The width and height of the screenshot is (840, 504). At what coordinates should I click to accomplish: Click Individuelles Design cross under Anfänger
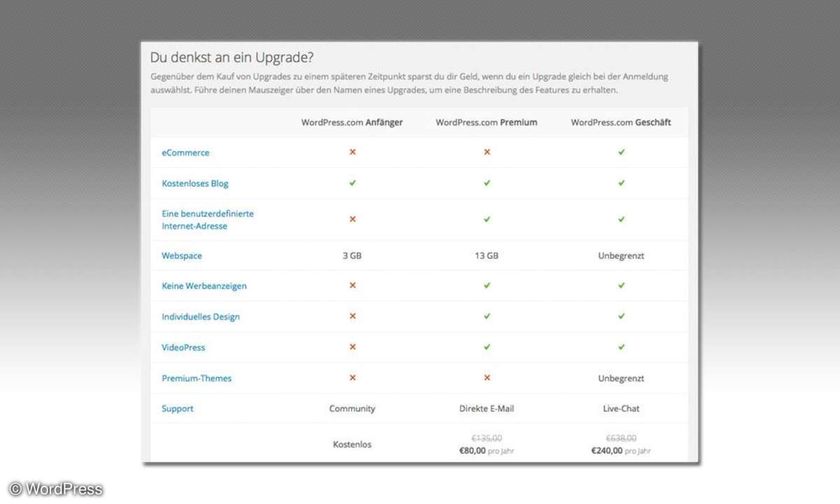tap(353, 316)
